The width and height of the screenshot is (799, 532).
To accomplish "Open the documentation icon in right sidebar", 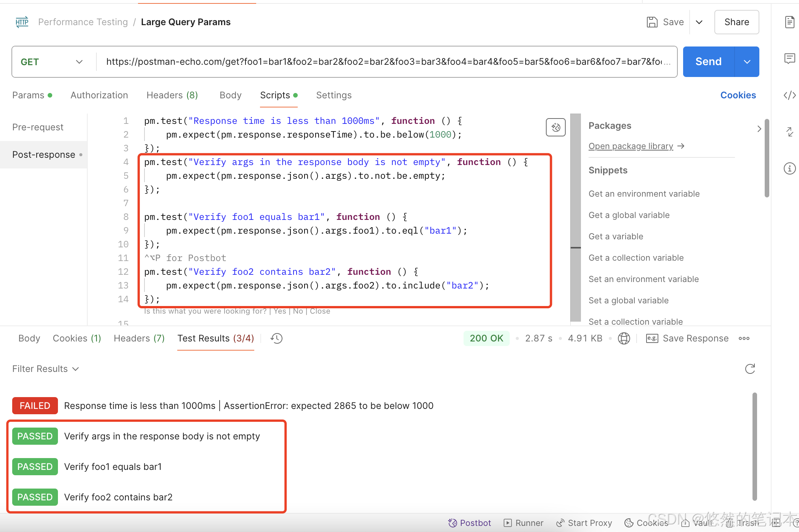I will tap(789, 22).
